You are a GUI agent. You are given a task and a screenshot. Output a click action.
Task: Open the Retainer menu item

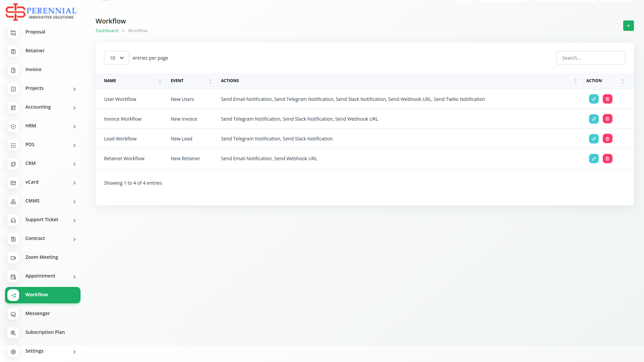click(35, 51)
